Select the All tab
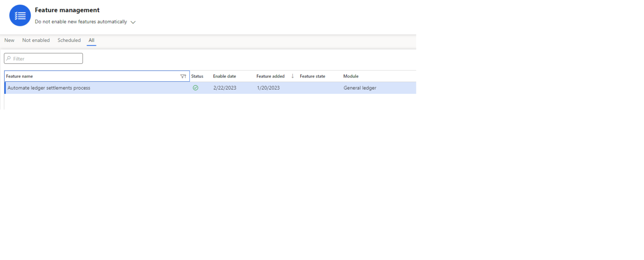The height and width of the screenshot is (260, 644). 91,40
